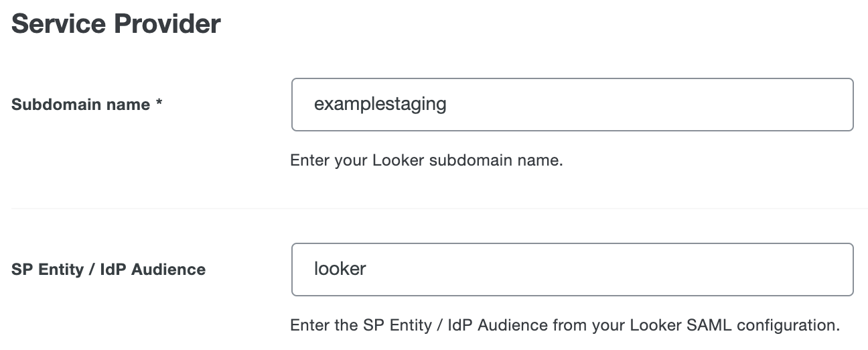This screenshot has height=350, width=868.
Task: Click the "Enter your Looker subdomain name." hint
Action: pos(426,161)
